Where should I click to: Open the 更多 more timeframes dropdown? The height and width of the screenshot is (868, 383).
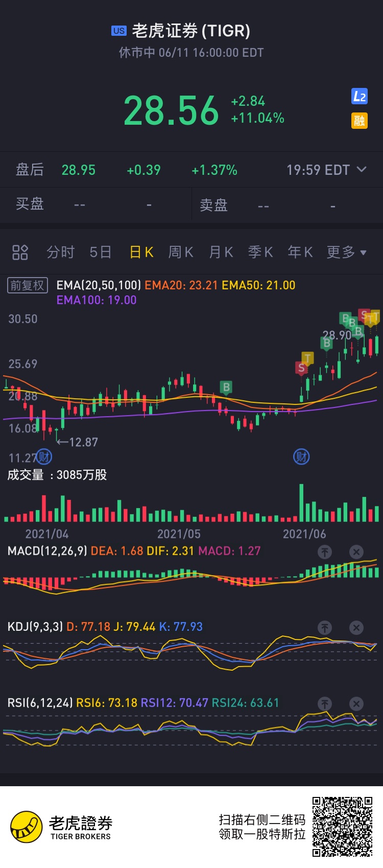[x=347, y=252]
